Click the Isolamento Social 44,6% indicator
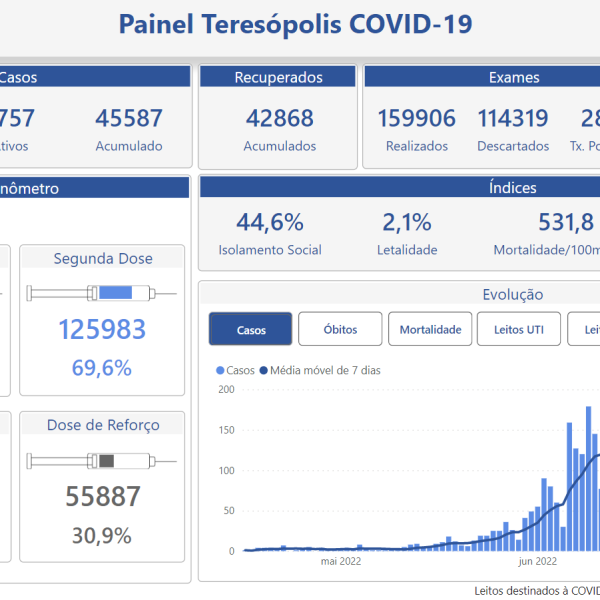The height and width of the screenshot is (600, 600). pos(270,222)
